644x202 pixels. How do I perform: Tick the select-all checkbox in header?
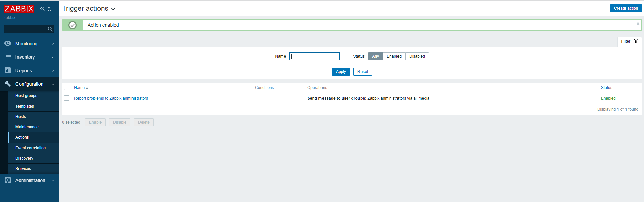tap(67, 87)
